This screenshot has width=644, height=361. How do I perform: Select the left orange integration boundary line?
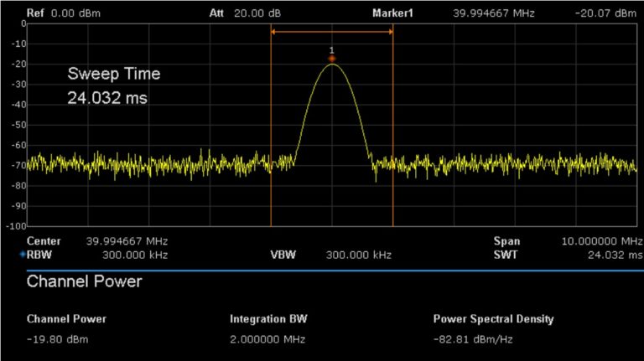pos(271,126)
